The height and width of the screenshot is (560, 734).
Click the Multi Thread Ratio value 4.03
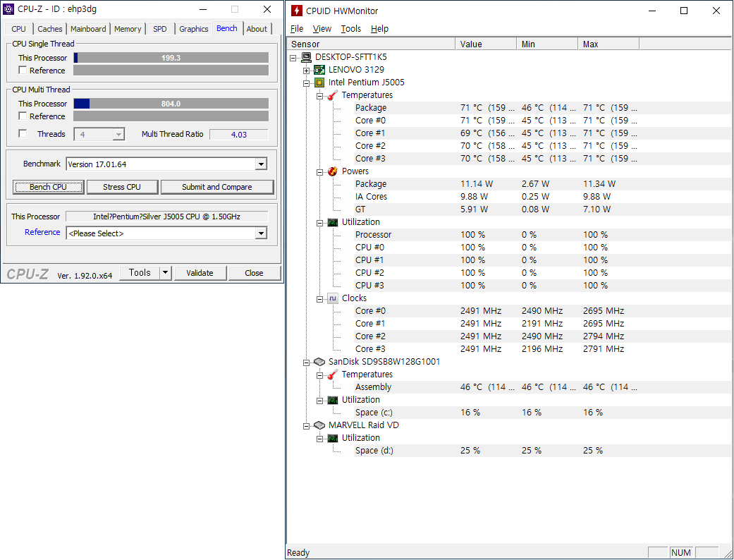click(239, 135)
